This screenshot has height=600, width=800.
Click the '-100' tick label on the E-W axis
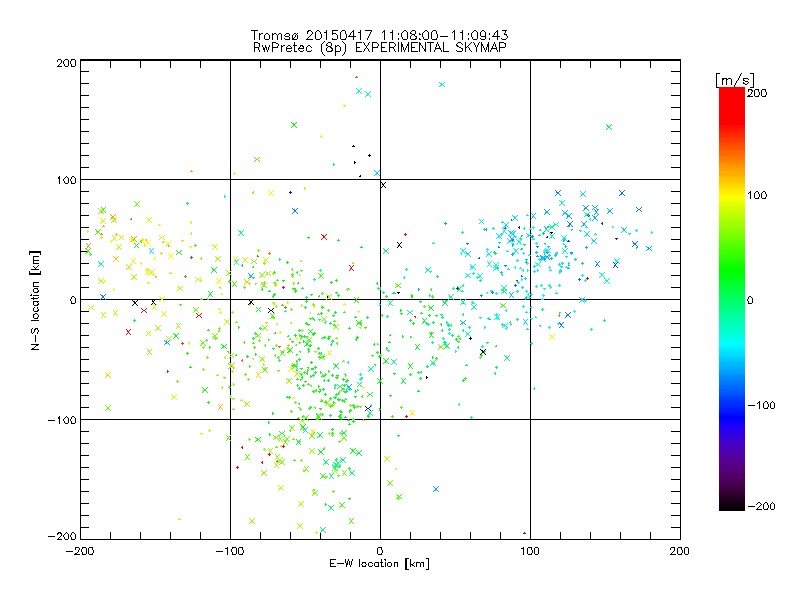tap(230, 551)
